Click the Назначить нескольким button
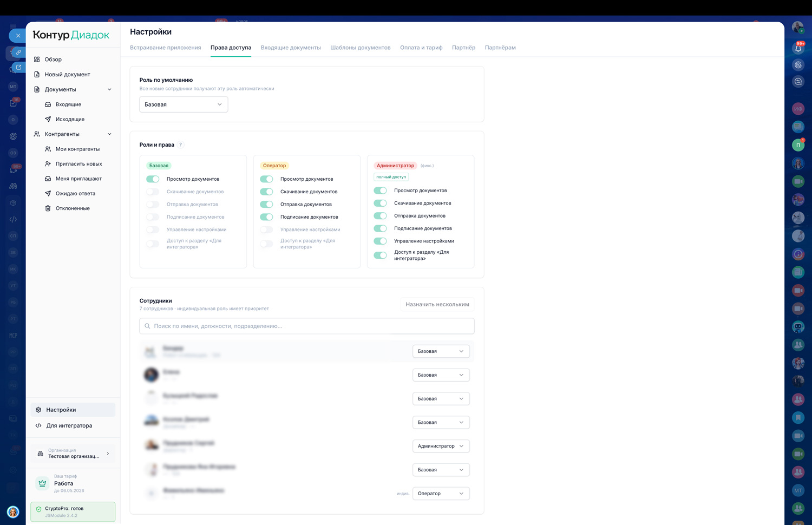The width and height of the screenshot is (812, 525). pos(437,304)
